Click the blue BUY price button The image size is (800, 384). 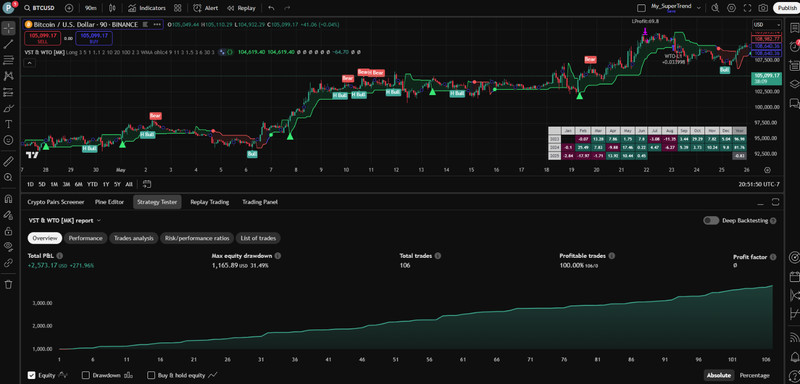[x=94, y=38]
